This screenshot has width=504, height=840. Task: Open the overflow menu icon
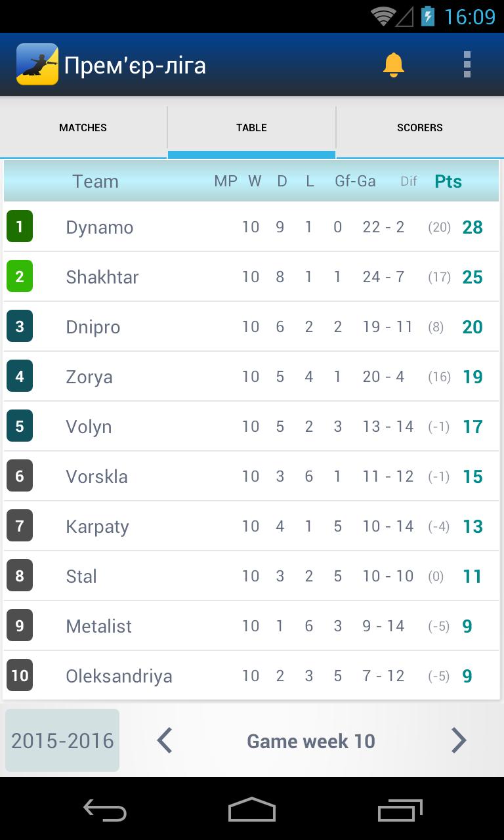click(467, 64)
